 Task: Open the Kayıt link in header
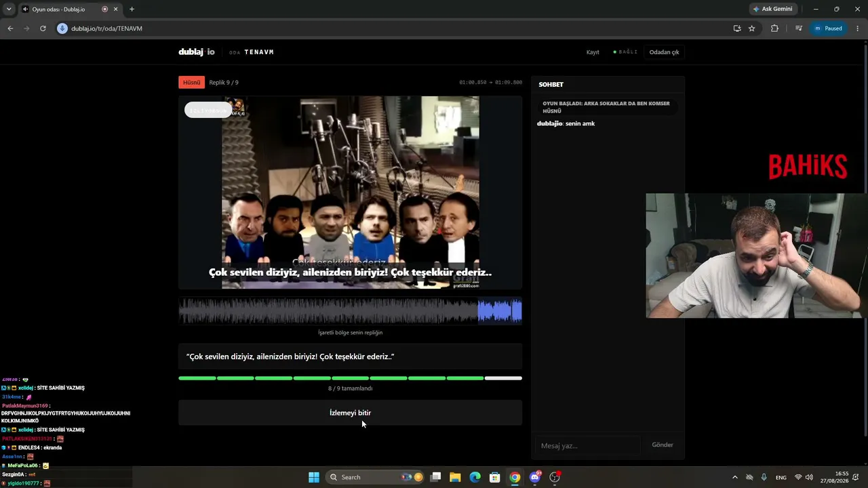coord(593,52)
